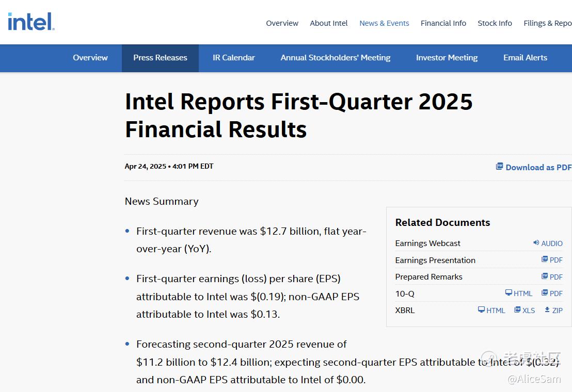
Task: Click the Intel logo
Action: [x=31, y=22]
